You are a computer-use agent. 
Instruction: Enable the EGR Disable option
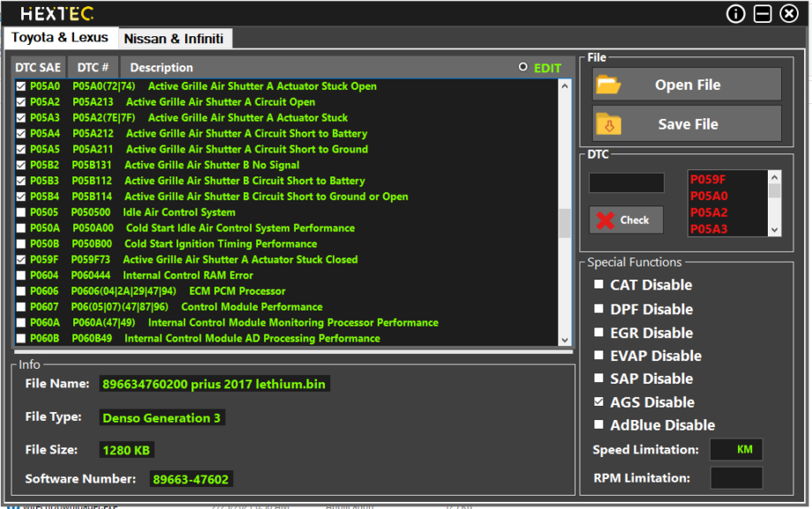click(598, 332)
